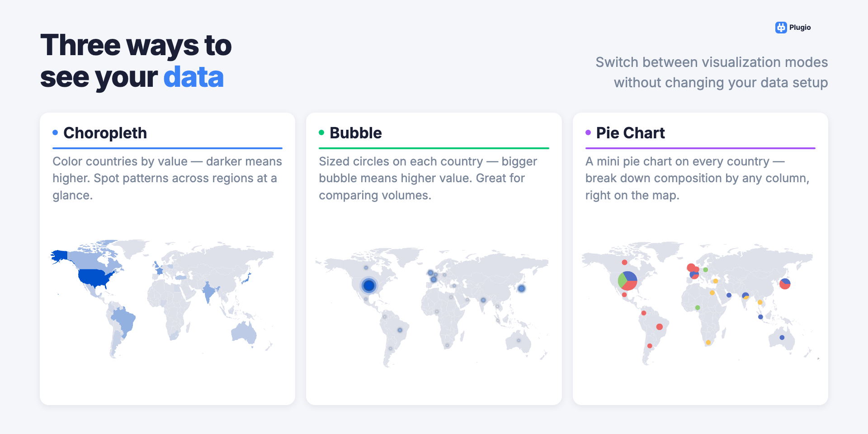Click the large pie chart over United States

coord(627,281)
